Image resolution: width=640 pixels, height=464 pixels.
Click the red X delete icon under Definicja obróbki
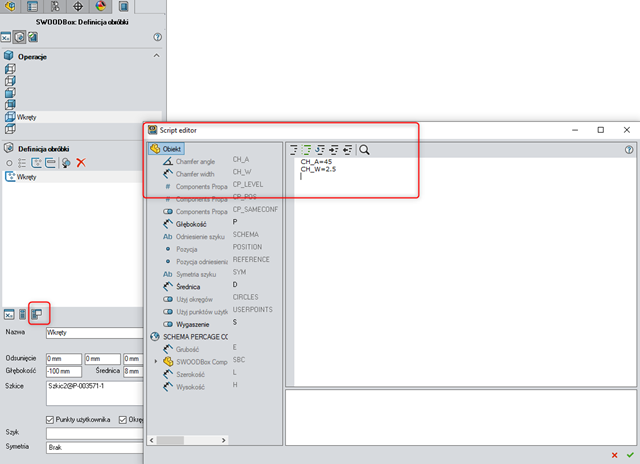click(81, 162)
